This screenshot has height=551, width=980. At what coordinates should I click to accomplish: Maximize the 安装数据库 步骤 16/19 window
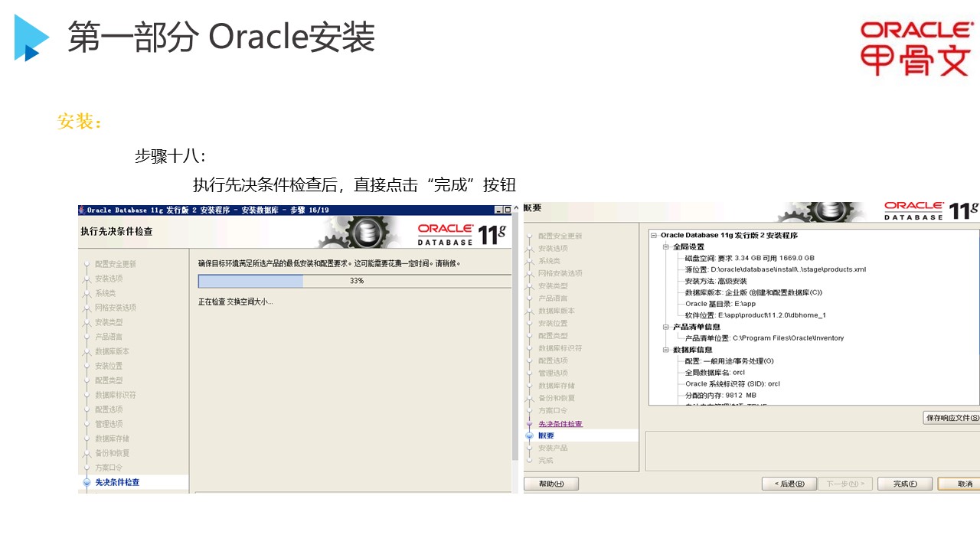(507, 210)
